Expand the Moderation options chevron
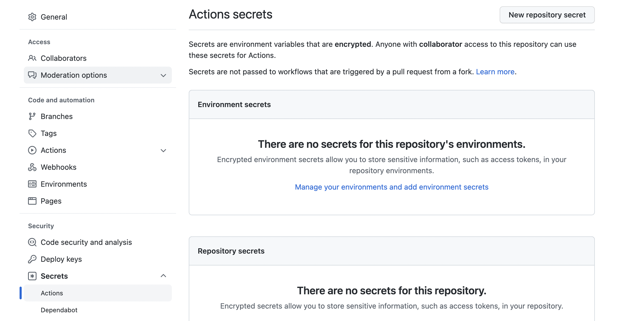Viewport: 644px width, 321px height. click(x=163, y=75)
